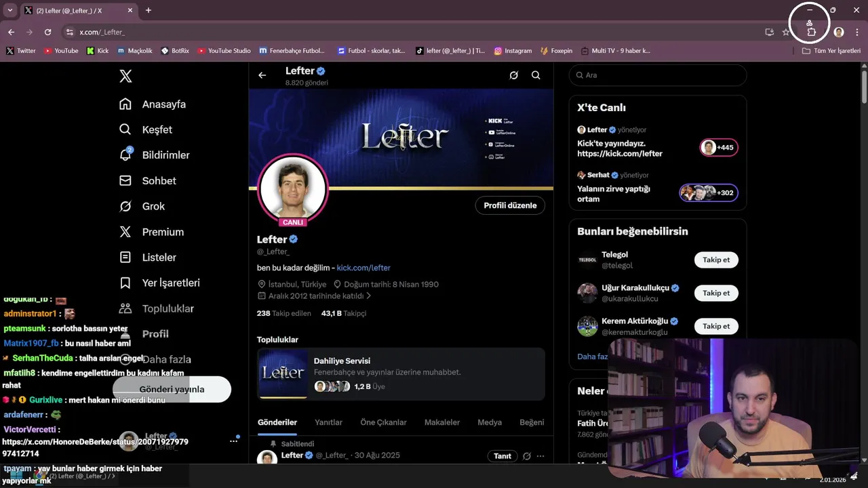Switch to the Medya tab

tap(490, 422)
